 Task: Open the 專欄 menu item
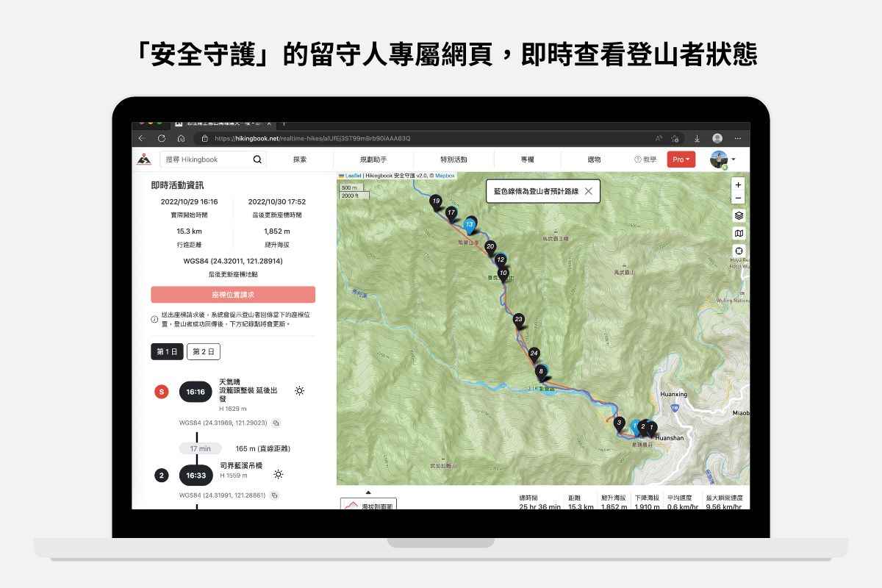click(x=528, y=159)
